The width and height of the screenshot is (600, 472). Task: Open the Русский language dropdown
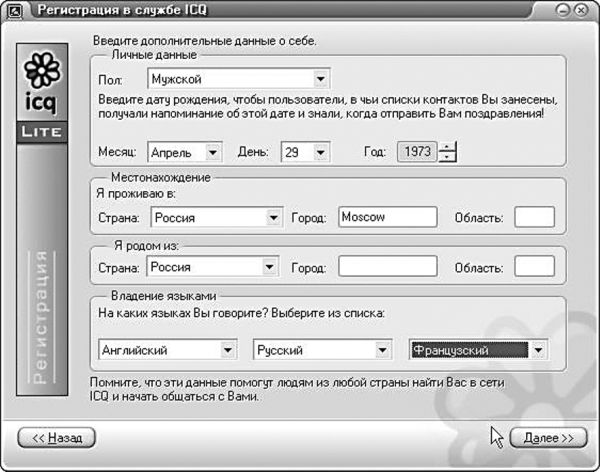pos(323,350)
